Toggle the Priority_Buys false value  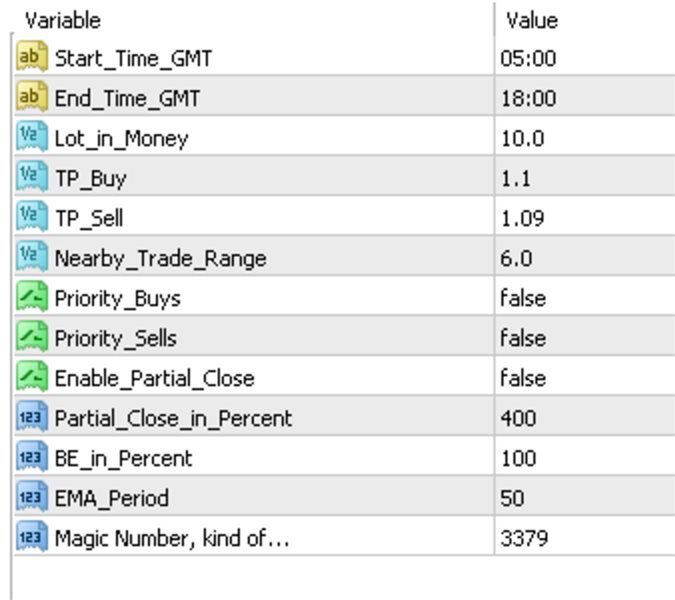[x=523, y=298]
